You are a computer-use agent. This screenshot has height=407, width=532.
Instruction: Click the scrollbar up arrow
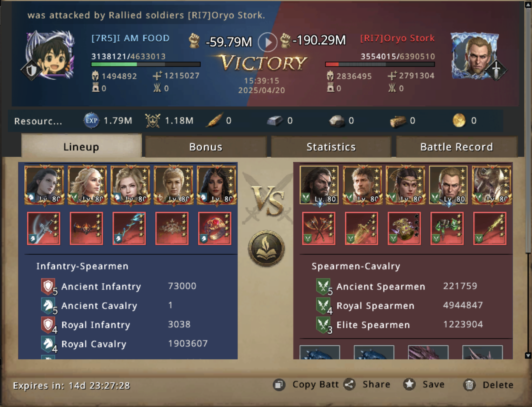tap(528, 4)
